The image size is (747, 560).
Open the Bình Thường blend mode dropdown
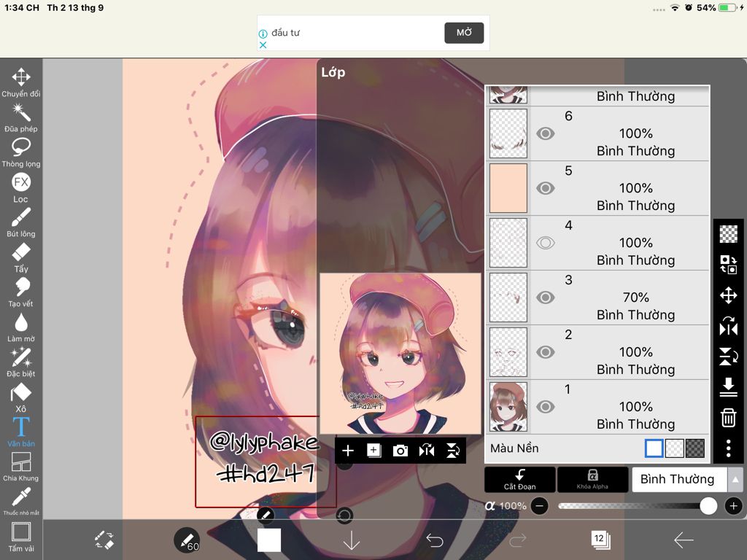[x=679, y=479]
